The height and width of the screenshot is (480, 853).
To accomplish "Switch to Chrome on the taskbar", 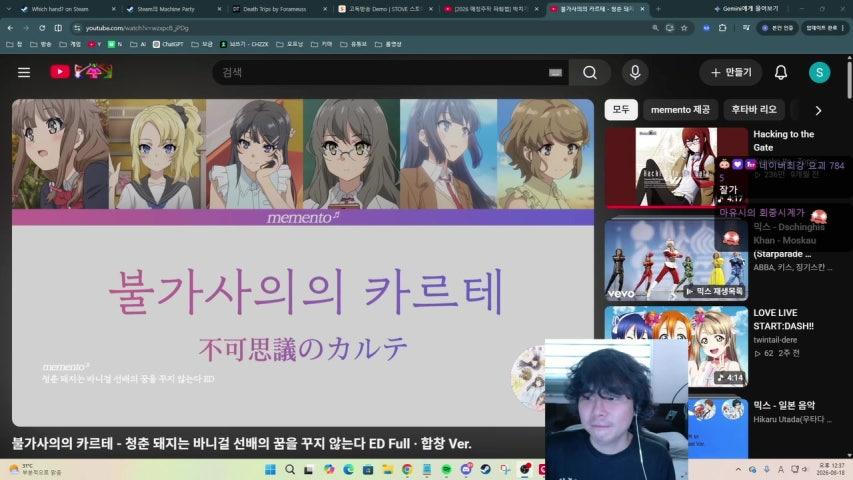I will pos(407,469).
